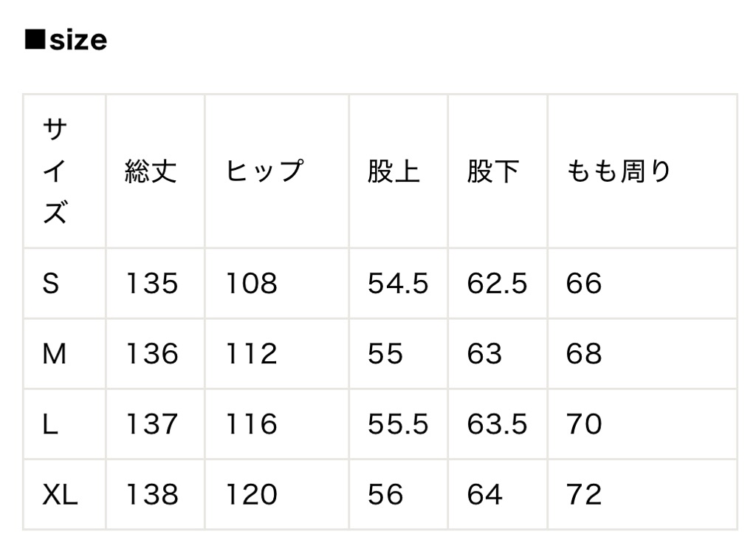
Task: Click the M size row label
Action: coord(54,354)
